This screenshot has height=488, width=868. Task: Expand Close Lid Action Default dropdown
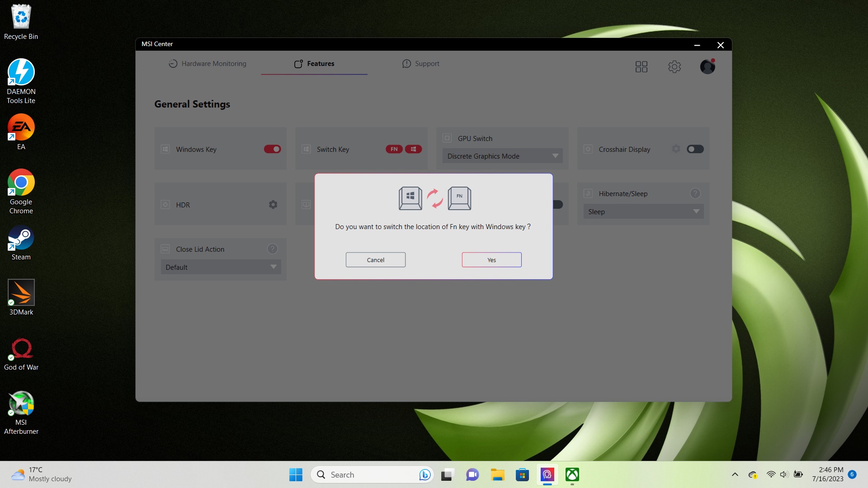[221, 267]
